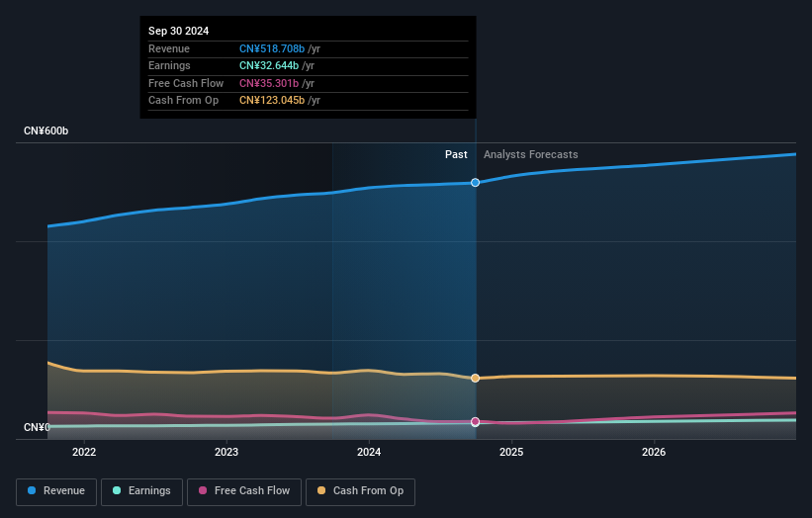This screenshot has height=518, width=812.
Task: Select the 2025 x-axis label
Action: 511,452
